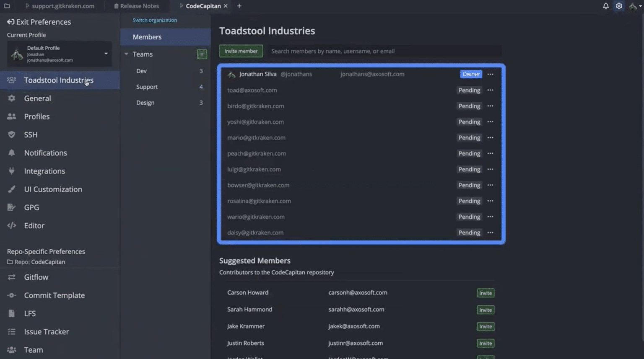Close the CodeCapitan tab

(x=226, y=6)
